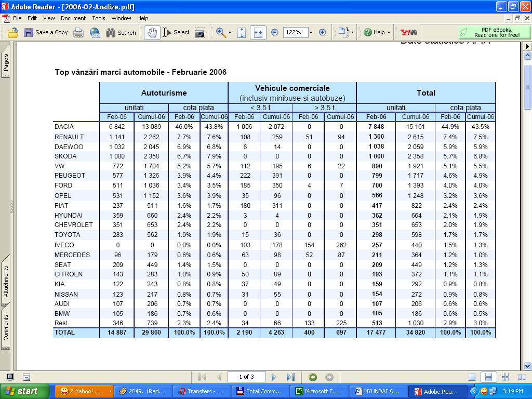Screen dimensions: 532x399
Task: Switch to Continuous Facing layout
Action: [x=505, y=377]
